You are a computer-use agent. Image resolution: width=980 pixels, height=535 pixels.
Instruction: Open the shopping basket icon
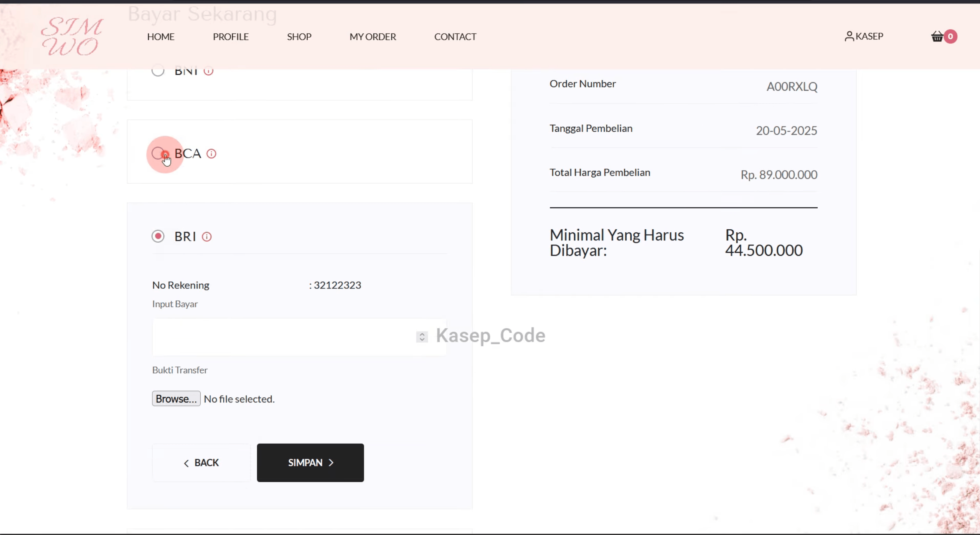pos(937,36)
